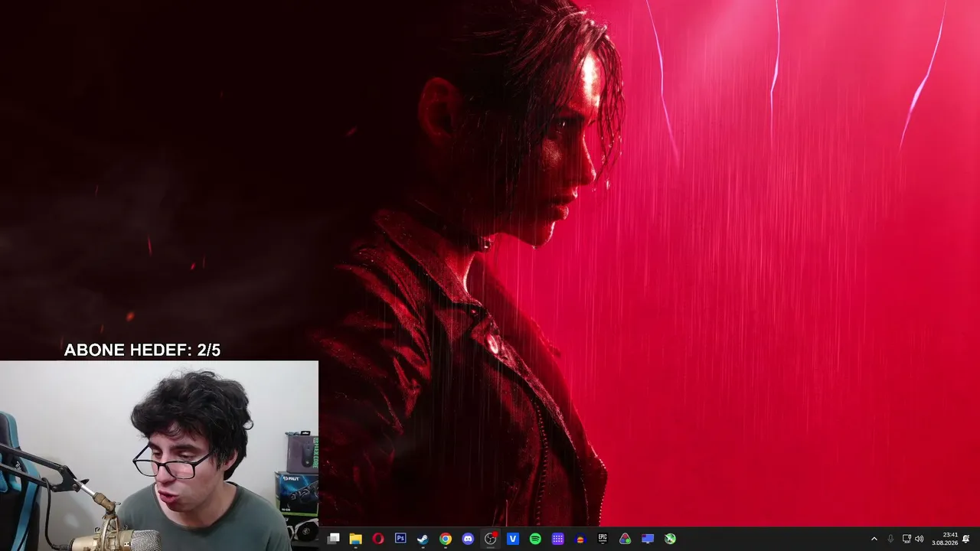Open the icon between purple grid and Epic
Image resolution: width=980 pixels, height=551 pixels.
click(580, 539)
